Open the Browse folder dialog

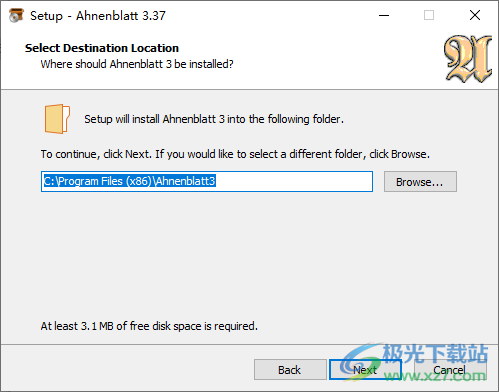(x=420, y=182)
